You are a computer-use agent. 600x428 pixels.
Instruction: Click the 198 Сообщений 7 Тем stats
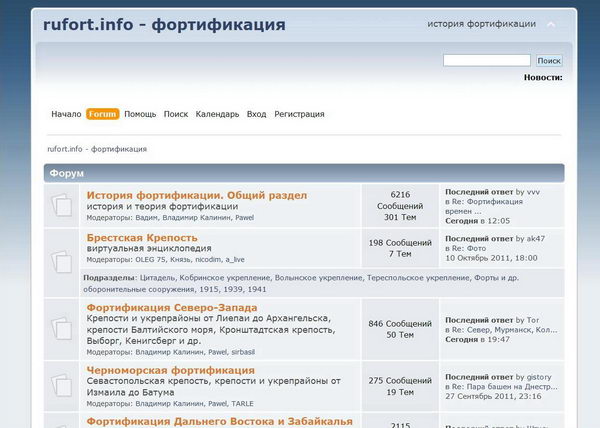[400, 248]
